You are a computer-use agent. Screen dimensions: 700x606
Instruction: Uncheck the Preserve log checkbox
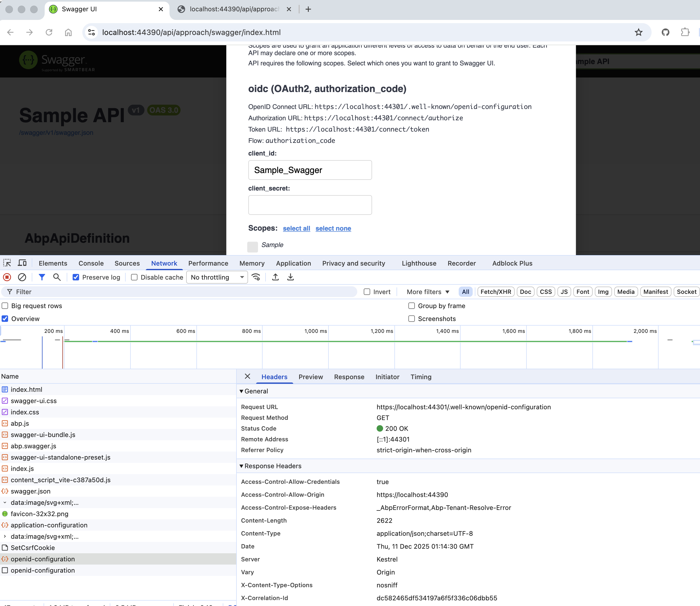pos(76,277)
